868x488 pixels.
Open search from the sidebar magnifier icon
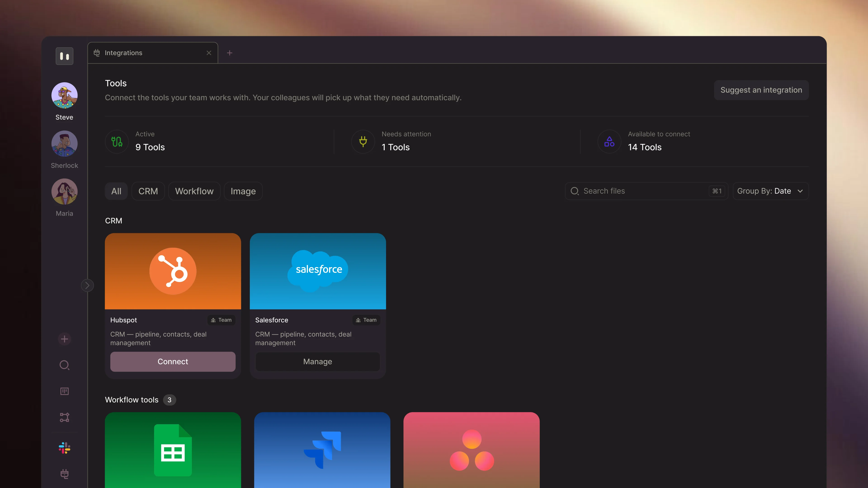coord(64,365)
